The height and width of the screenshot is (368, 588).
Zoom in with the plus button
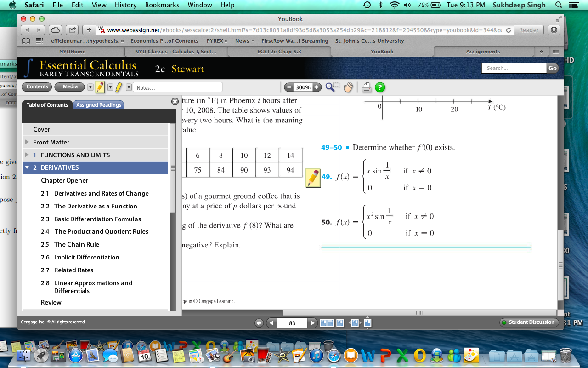click(317, 87)
